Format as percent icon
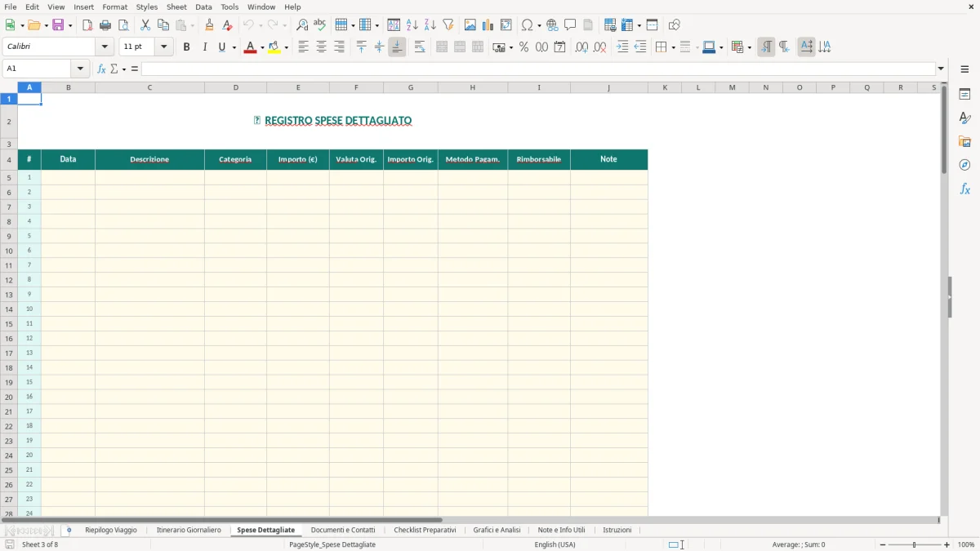The image size is (980, 551). tap(523, 47)
